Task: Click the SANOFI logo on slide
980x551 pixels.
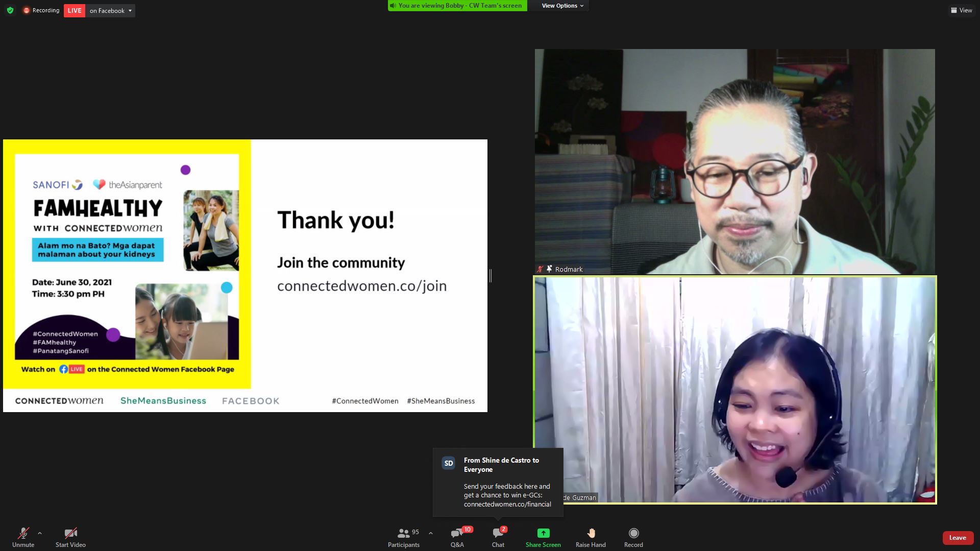Action: [x=57, y=184]
